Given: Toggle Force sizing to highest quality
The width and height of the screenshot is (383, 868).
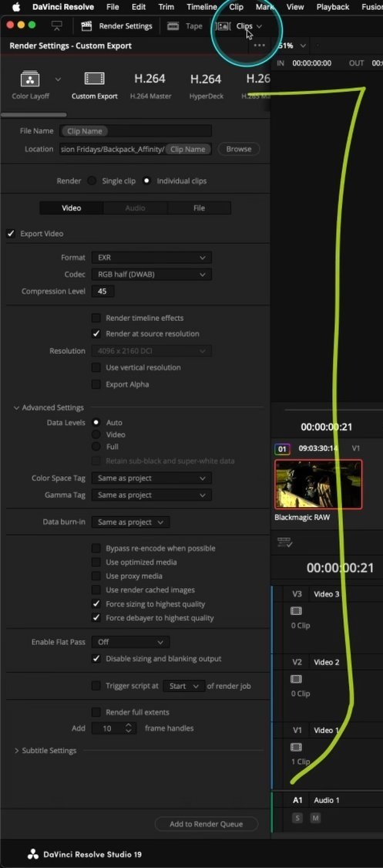Looking at the screenshot, I should click(x=96, y=604).
